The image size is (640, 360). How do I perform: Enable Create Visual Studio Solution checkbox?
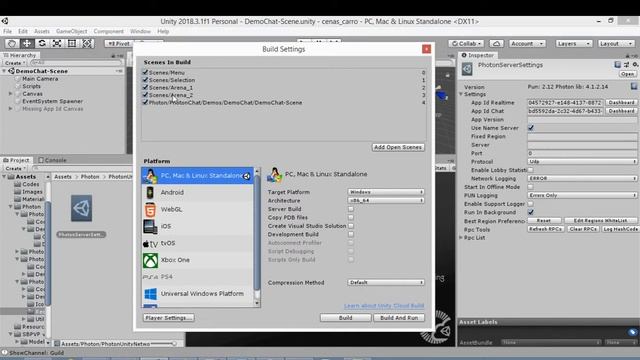(x=351, y=226)
